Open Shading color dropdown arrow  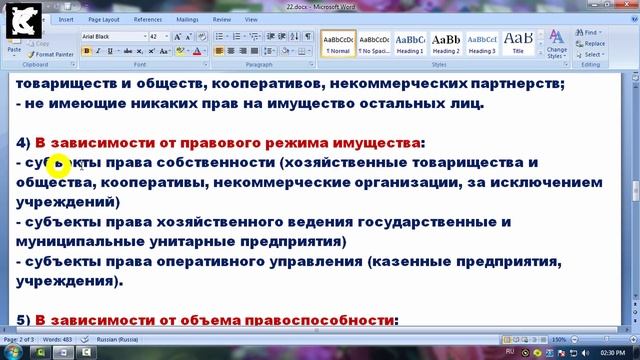tap(292, 51)
